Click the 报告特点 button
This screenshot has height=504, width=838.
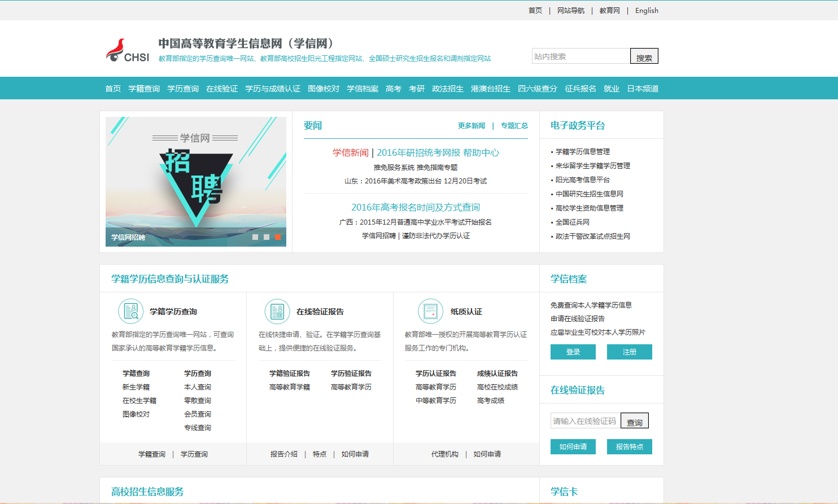pyautogui.click(x=630, y=446)
